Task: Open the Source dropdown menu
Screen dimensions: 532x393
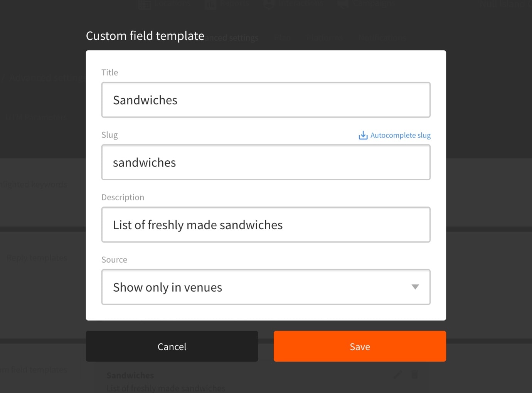Action: coord(266,287)
